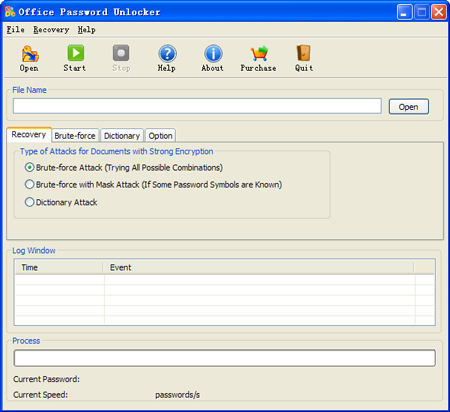Start recovery with the green play icon

click(76, 53)
